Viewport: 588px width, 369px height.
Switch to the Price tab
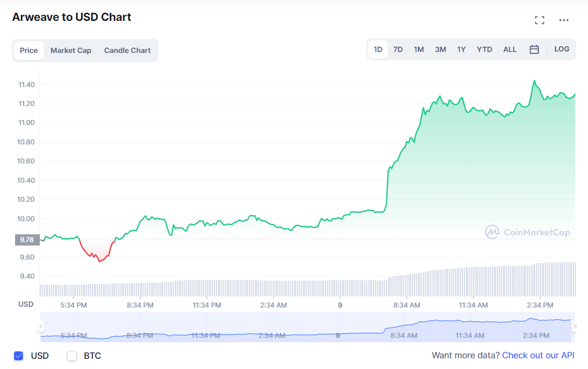(x=29, y=51)
